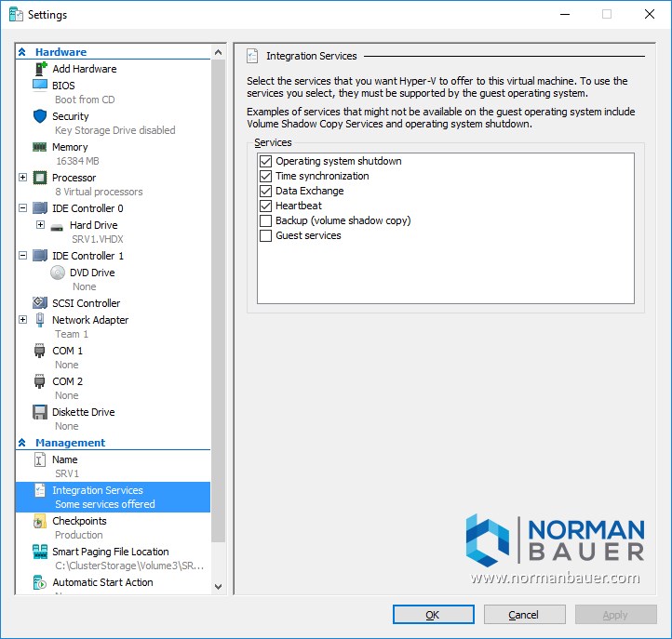This screenshot has width=672, height=639.
Task: Click the Apply button
Action: click(616, 615)
